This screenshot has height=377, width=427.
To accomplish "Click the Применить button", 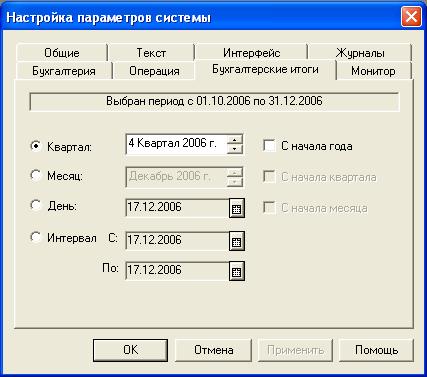I will click(x=295, y=350).
